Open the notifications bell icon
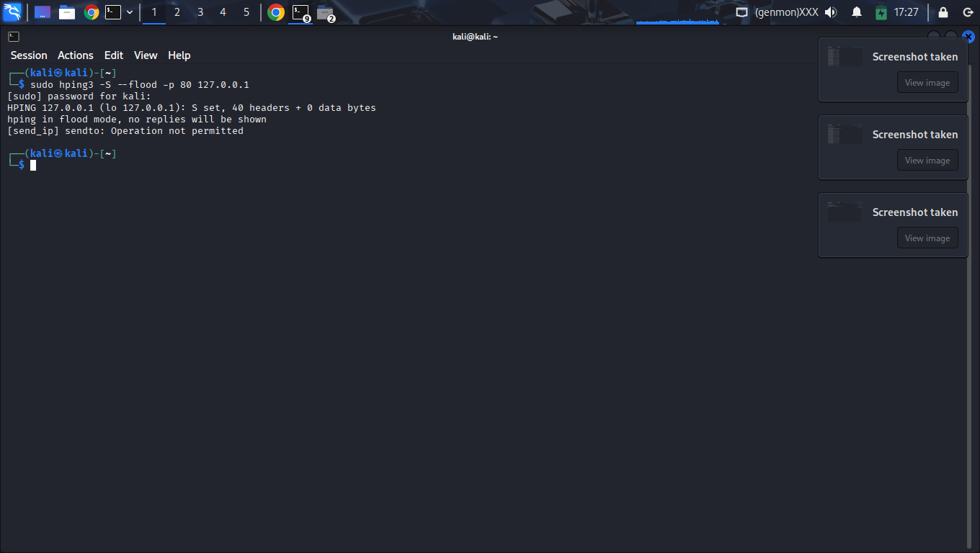The height and width of the screenshot is (553, 980). [857, 12]
